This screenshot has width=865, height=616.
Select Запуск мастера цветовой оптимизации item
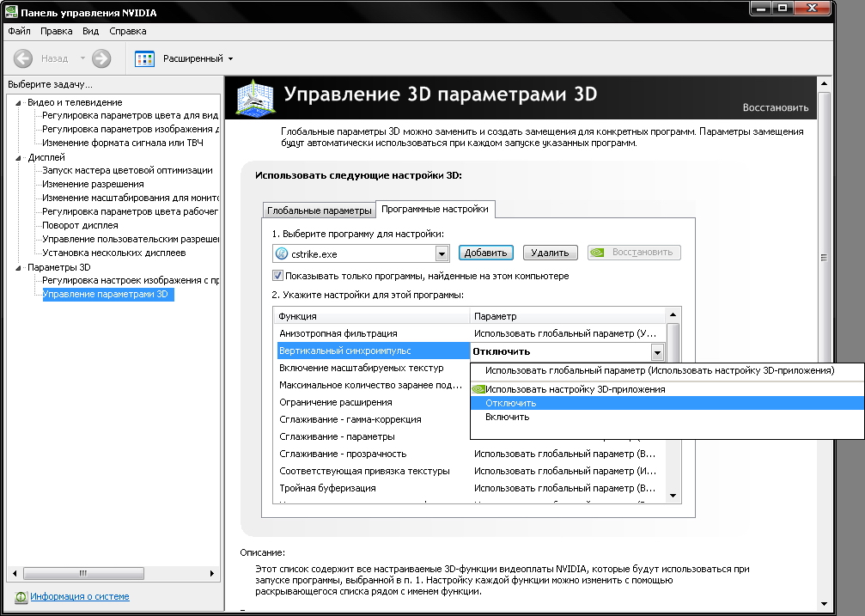pos(127,171)
